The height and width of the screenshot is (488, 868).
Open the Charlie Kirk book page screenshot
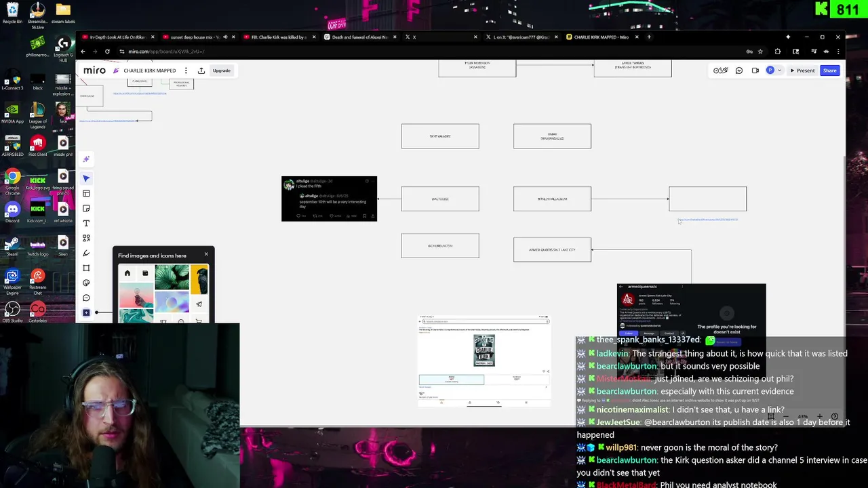click(x=484, y=361)
